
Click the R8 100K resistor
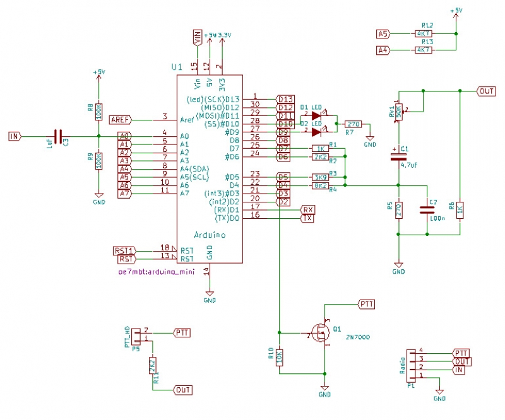point(99,112)
